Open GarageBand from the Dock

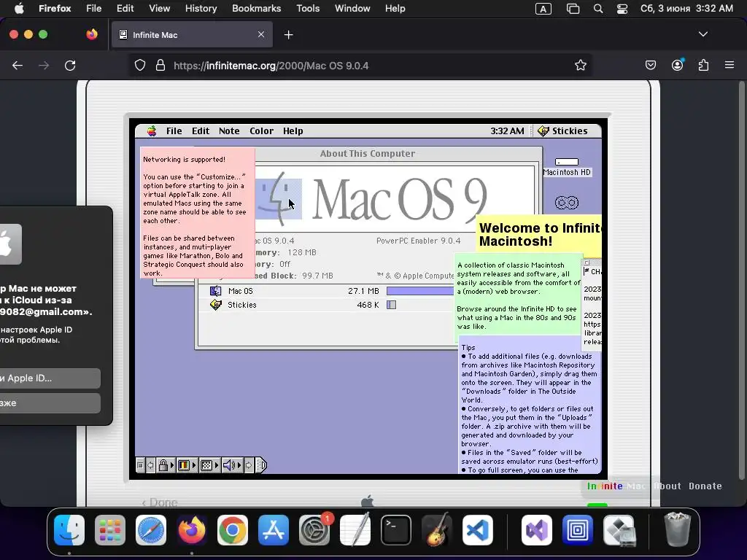pyautogui.click(x=436, y=530)
